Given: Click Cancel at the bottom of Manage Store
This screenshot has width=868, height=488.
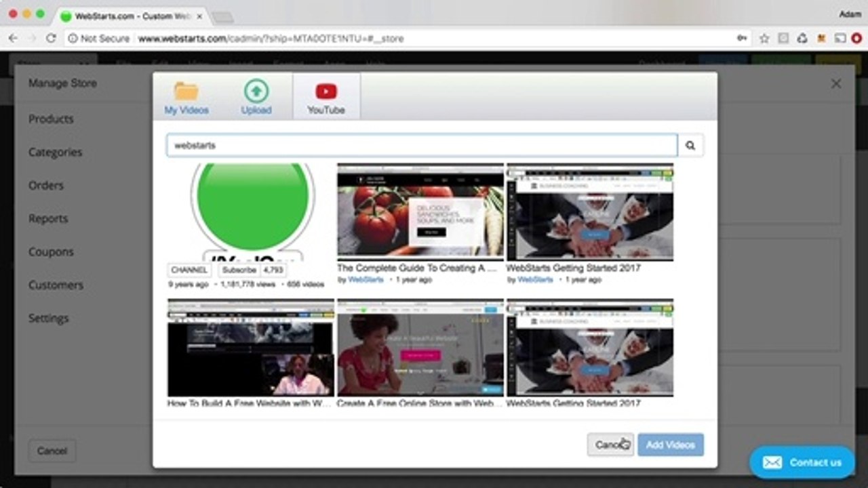Looking at the screenshot, I should click(52, 451).
